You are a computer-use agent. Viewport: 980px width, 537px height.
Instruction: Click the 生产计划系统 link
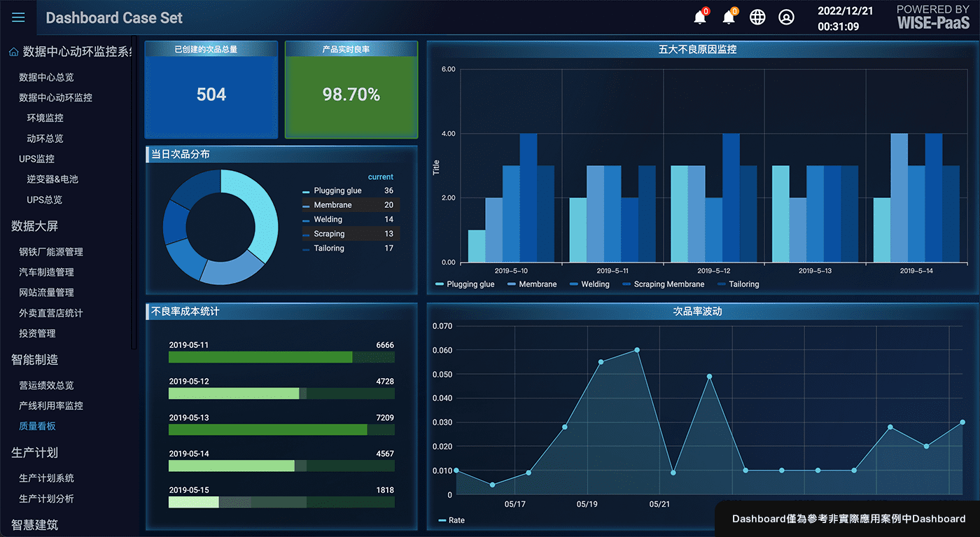(46, 478)
